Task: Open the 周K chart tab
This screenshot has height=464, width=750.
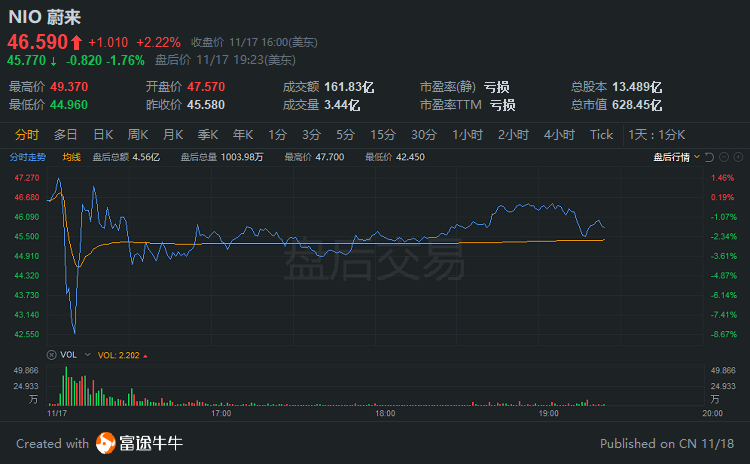Action: point(138,135)
